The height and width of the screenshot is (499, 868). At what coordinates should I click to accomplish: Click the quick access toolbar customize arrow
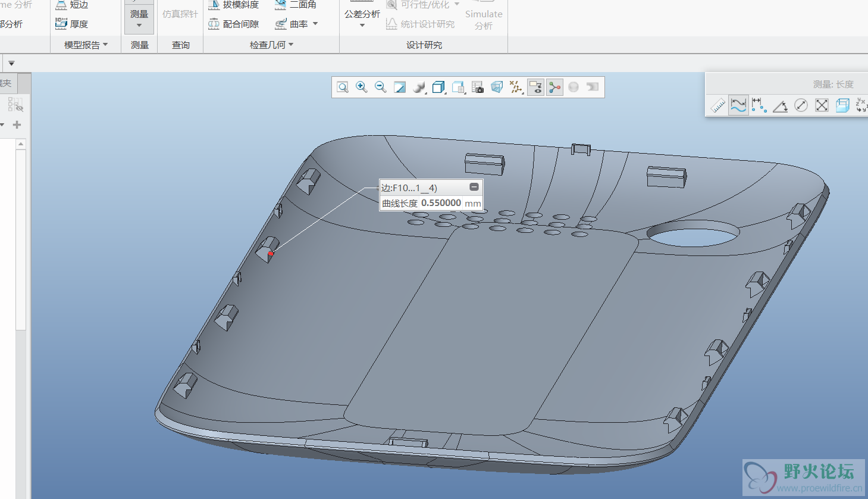point(11,63)
